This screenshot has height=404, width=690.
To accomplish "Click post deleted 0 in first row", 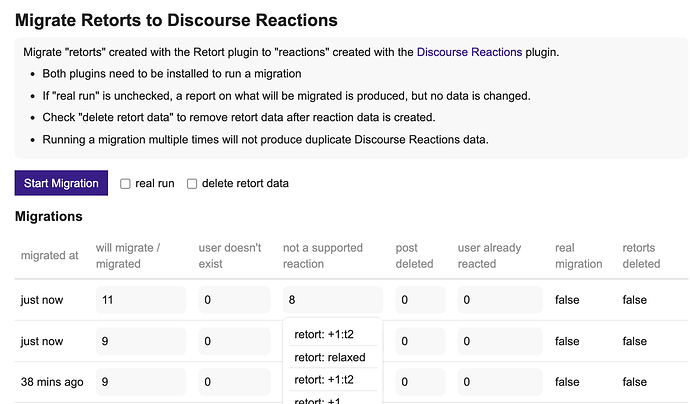I will pos(420,300).
